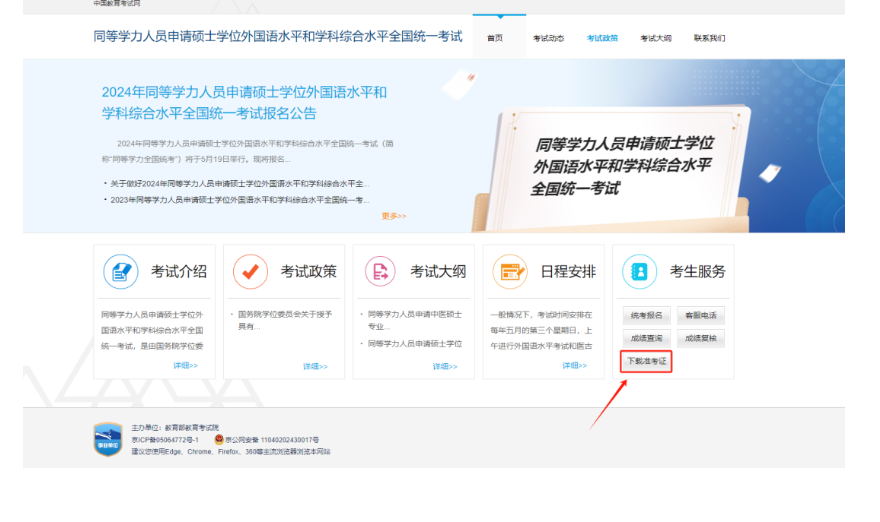Open the 考试政策 navigation tab
This screenshot has width=880, height=522.
point(602,38)
